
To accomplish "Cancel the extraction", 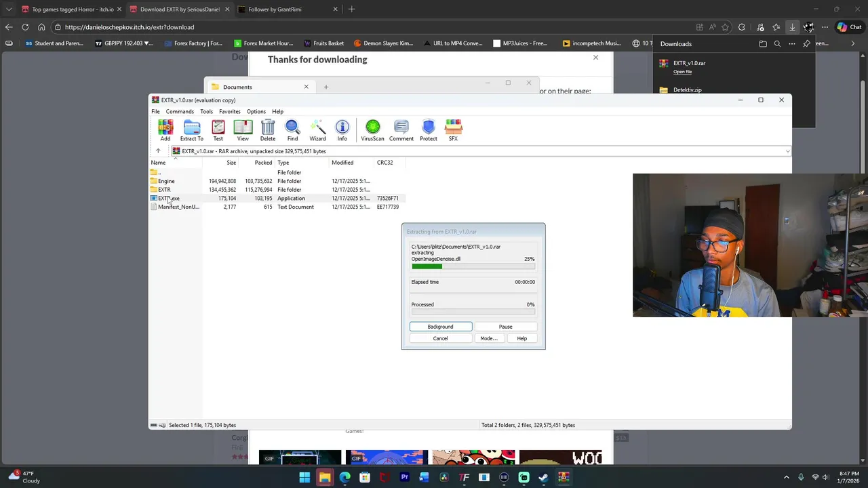I will tap(440, 338).
